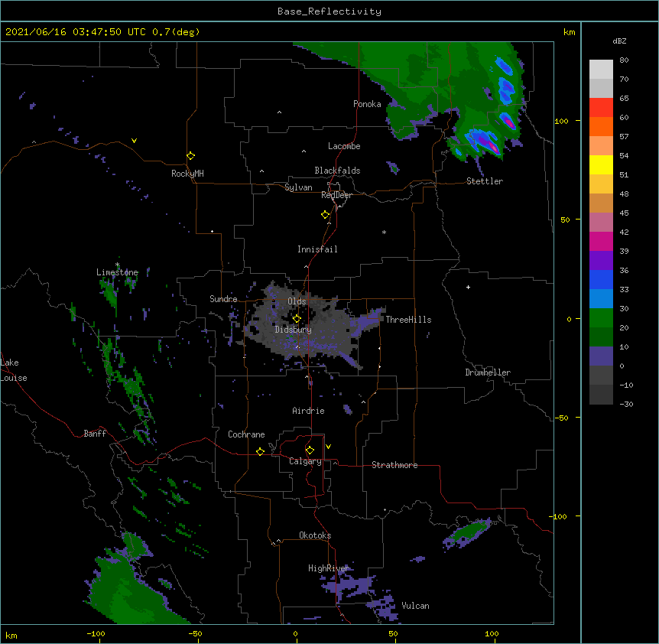
Task: Click the Innisfail label
Action: (x=317, y=249)
